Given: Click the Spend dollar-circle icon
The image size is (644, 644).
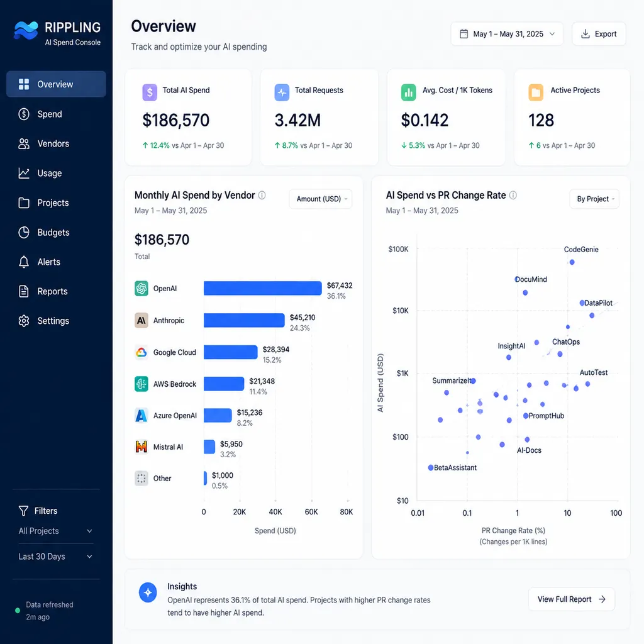Looking at the screenshot, I should click(x=24, y=114).
